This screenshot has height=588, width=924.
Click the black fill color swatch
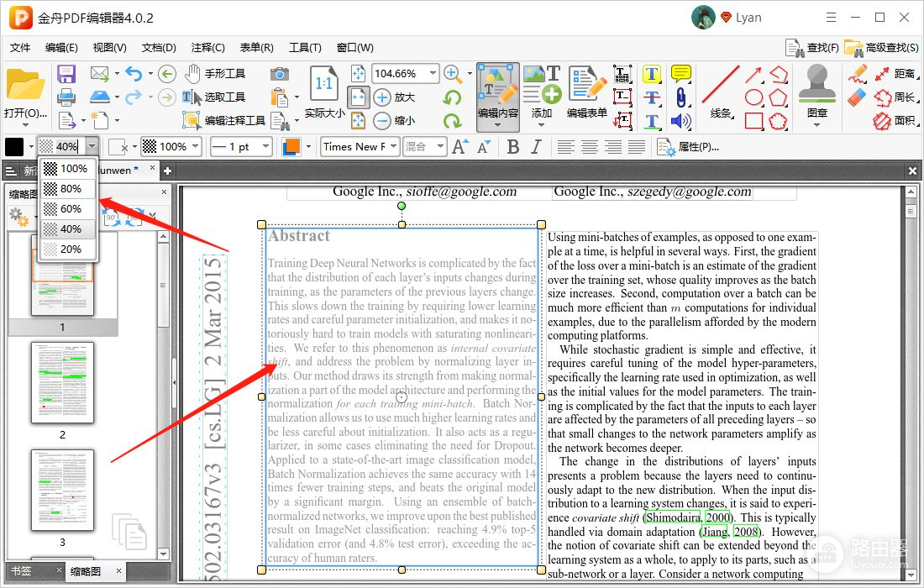tap(15, 147)
